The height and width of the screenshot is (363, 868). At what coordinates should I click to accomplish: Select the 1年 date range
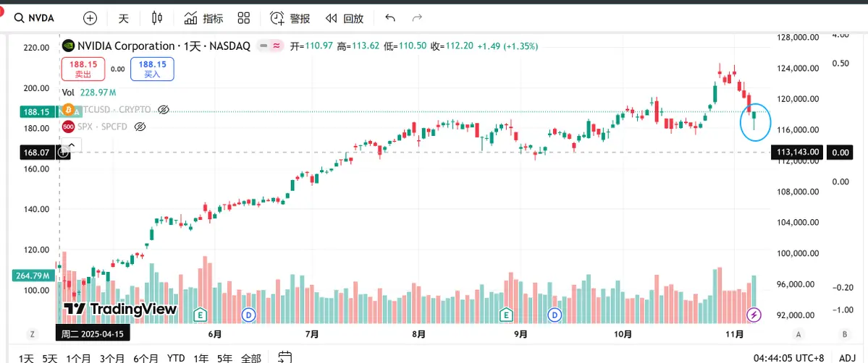[x=201, y=358]
